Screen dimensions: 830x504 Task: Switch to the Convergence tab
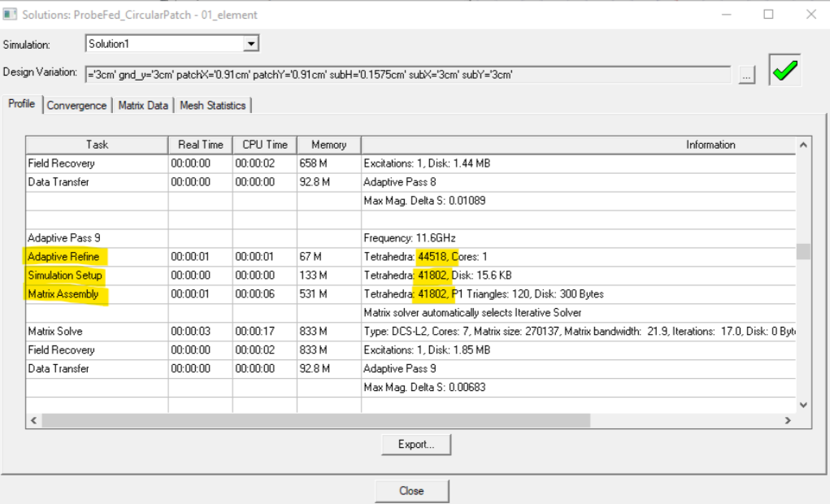[x=76, y=106]
